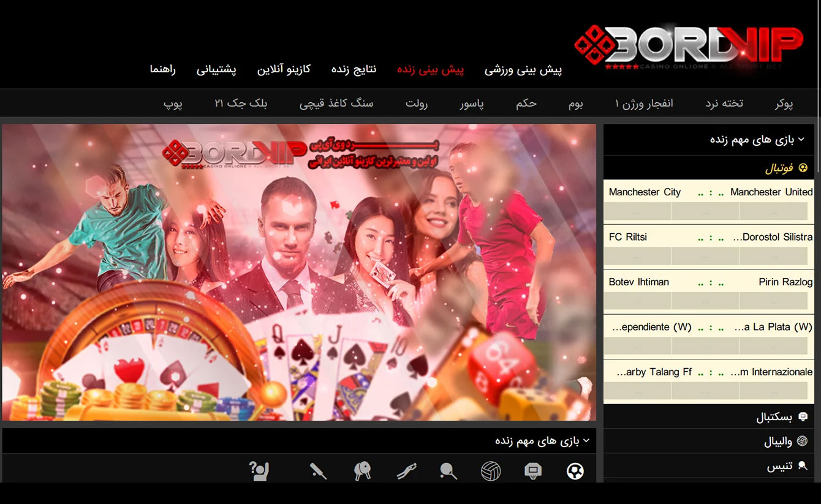Click the odds cell under FC Riltsi

pyautogui.click(x=637, y=256)
